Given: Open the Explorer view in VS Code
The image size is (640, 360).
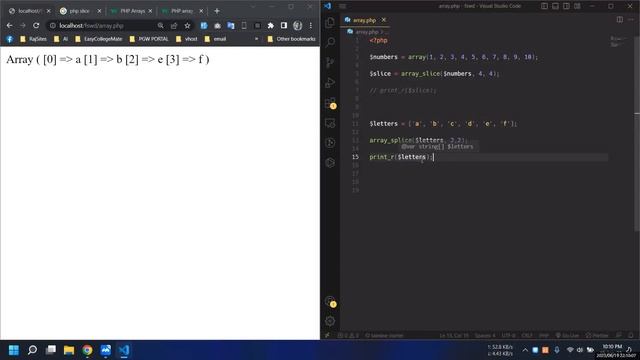Looking at the screenshot, I should click(x=330, y=22).
